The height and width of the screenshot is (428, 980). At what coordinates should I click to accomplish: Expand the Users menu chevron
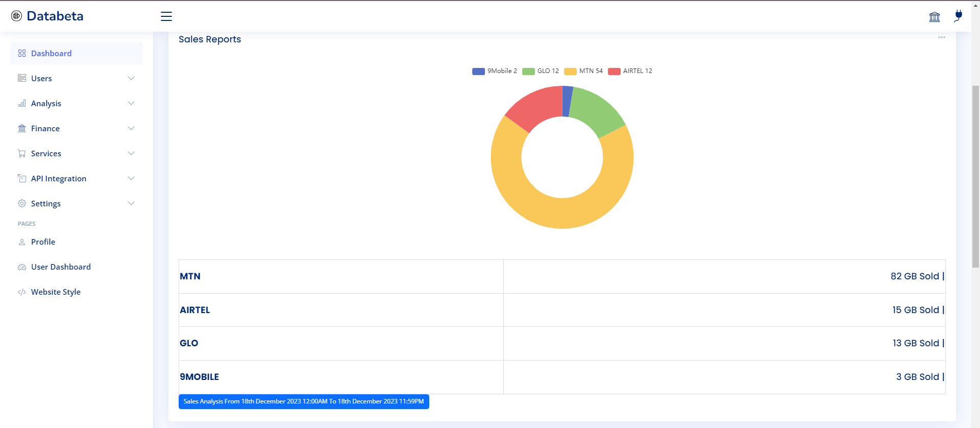click(x=131, y=78)
